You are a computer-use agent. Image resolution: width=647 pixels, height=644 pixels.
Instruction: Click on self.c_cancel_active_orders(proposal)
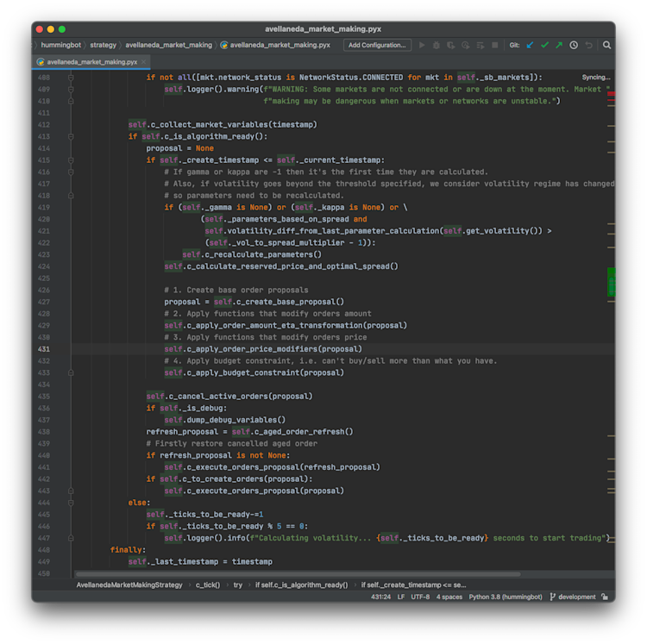pyautogui.click(x=229, y=397)
